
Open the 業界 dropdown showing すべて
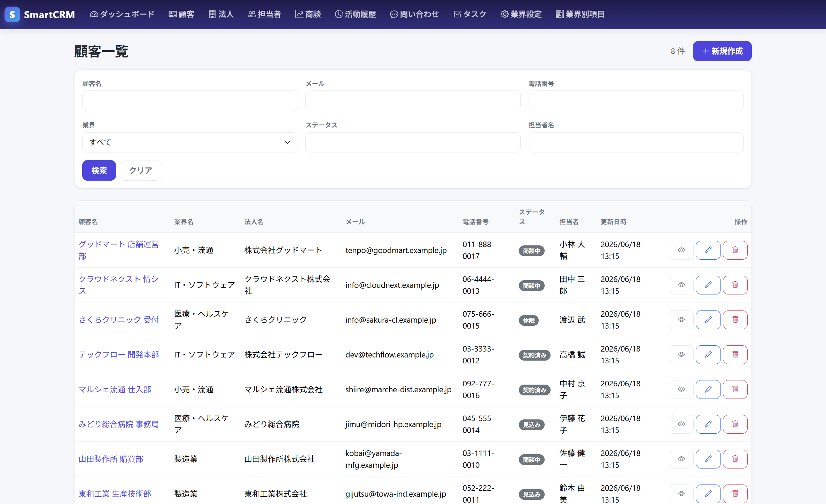pyautogui.click(x=189, y=142)
